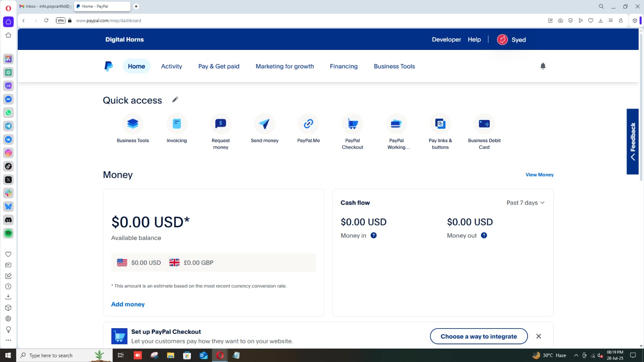Click Choose a way to integrate button
Image resolution: width=644 pixels, height=362 pixels.
[478, 336]
